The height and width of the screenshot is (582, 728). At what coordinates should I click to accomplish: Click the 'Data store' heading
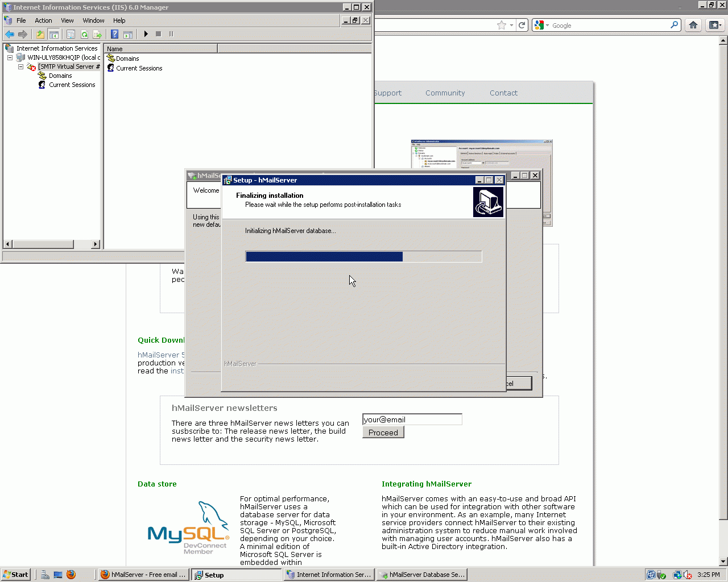point(157,484)
